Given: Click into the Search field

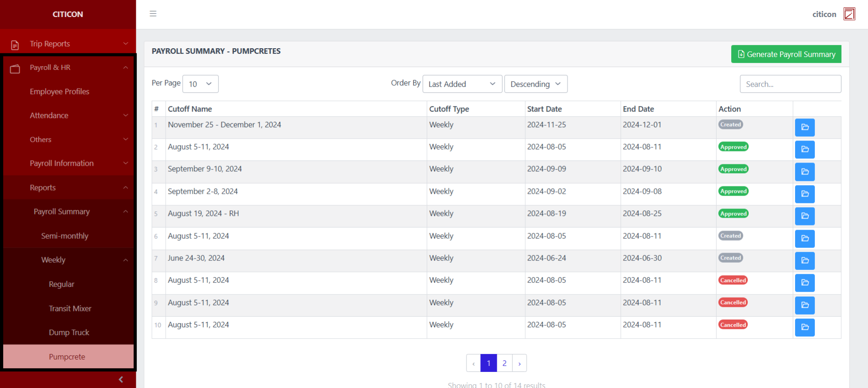Looking at the screenshot, I should (790, 84).
